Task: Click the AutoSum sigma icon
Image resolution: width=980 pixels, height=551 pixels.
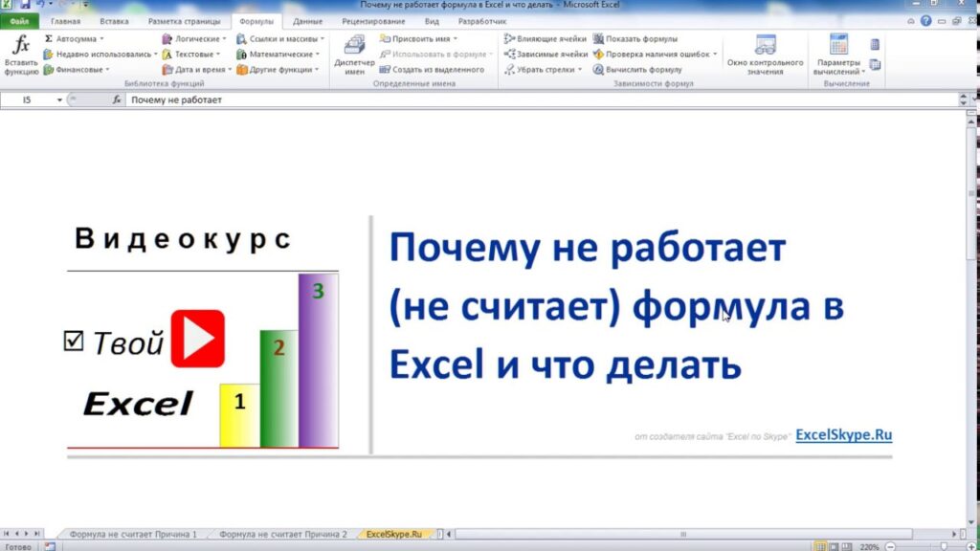Action: (48, 38)
